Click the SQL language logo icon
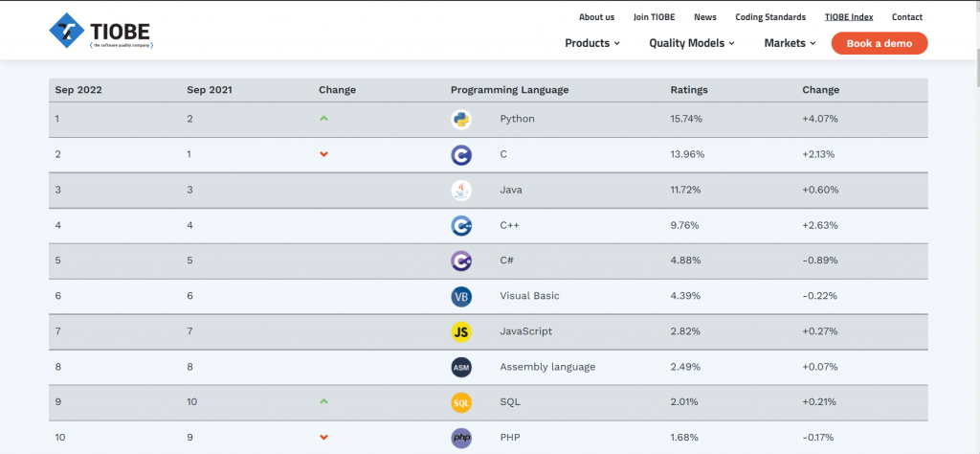Image resolution: width=980 pixels, height=454 pixels. pyautogui.click(x=461, y=402)
